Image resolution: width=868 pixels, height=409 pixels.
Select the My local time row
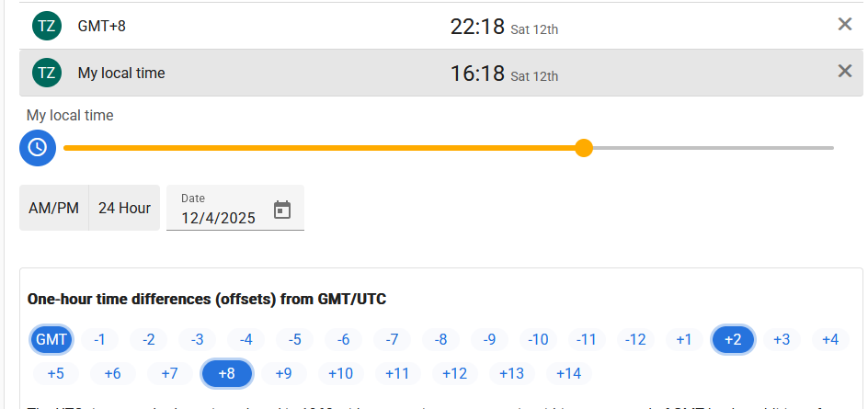[x=276, y=73]
